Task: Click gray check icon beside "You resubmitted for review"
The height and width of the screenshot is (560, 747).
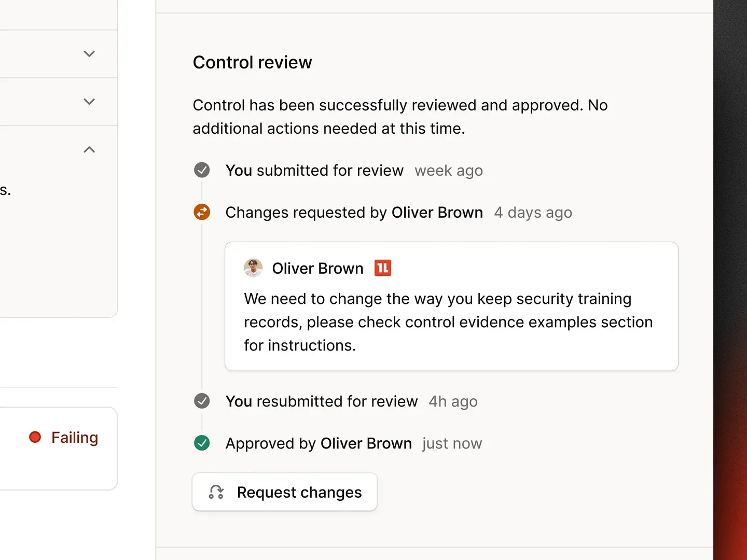Action: point(202,401)
